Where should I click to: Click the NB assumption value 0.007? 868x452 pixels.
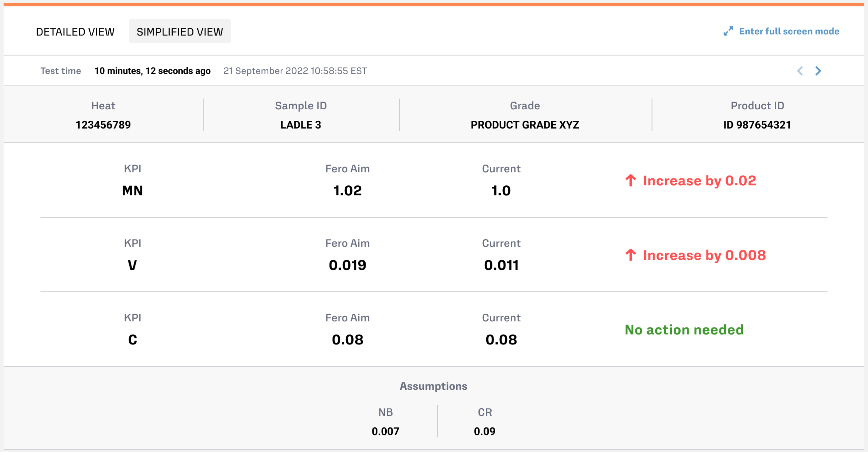(385, 431)
